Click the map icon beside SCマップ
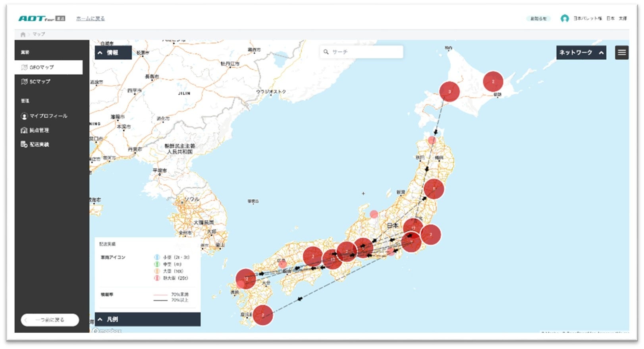This screenshot has width=644, height=349. (24, 81)
